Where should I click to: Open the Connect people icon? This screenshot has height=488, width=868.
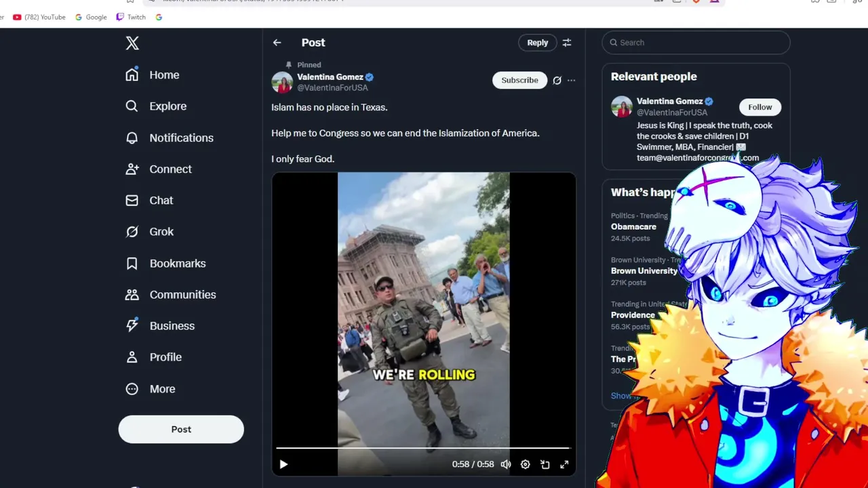132,169
